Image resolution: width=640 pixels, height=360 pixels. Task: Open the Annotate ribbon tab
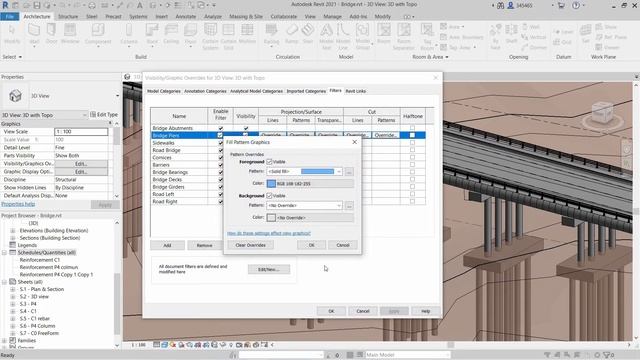pos(186,16)
